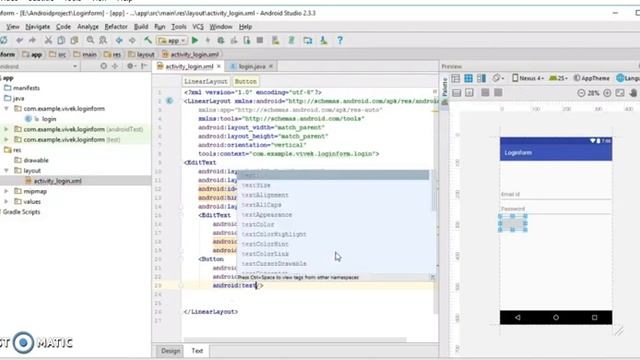640x360 pixels.
Task: Zoom out the preview with minus icon
Action: [x=581, y=93]
